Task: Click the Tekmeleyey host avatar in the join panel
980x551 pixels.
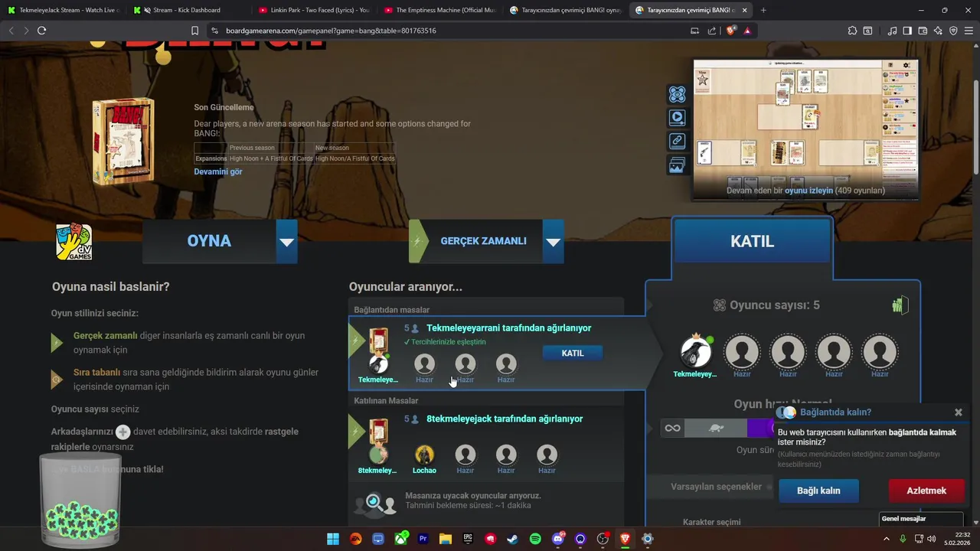Action: [696, 352]
